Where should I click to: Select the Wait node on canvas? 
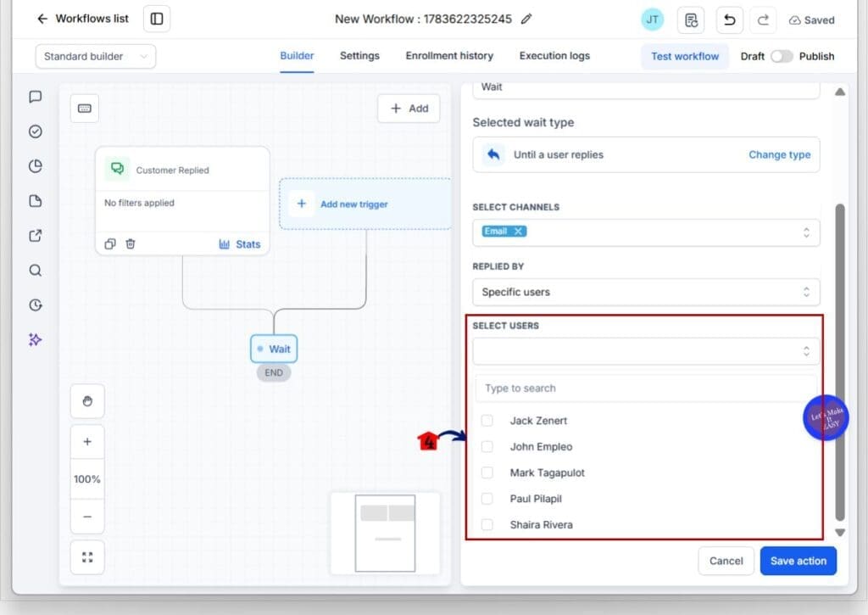click(x=274, y=349)
